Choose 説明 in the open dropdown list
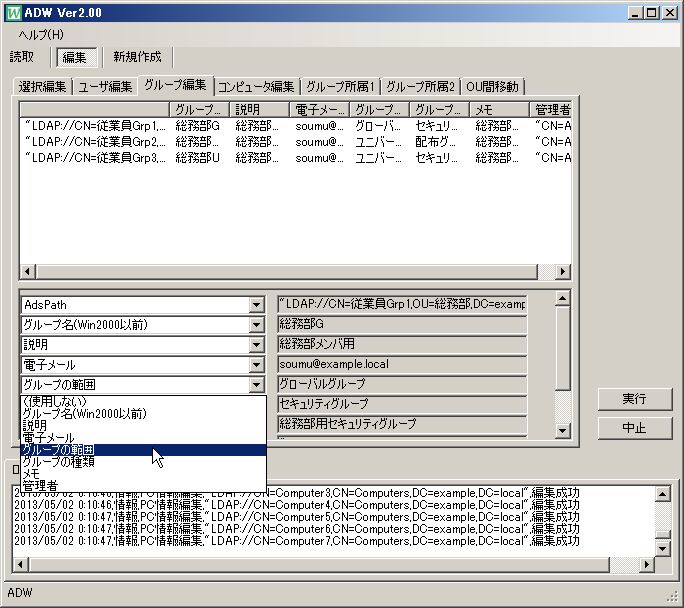684x608 pixels. 144,425
